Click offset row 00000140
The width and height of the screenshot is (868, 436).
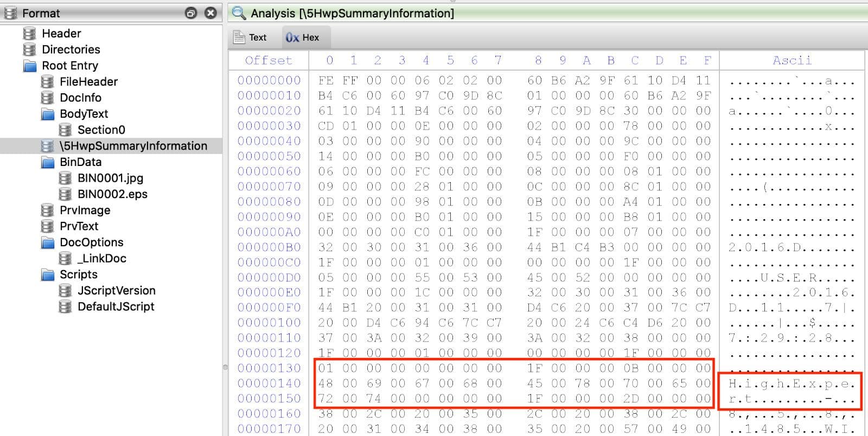tap(269, 383)
